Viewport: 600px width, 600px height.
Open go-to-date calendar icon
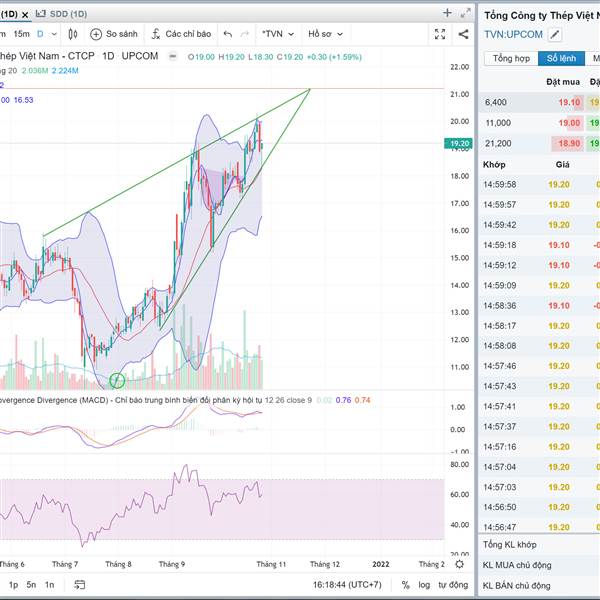click(81, 585)
